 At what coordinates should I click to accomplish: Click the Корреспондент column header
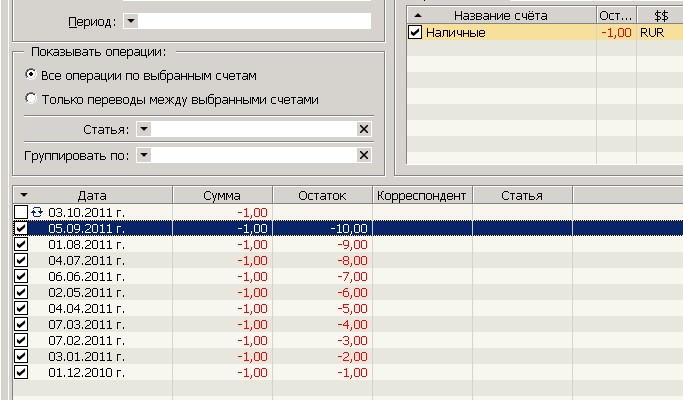tap(421, 195)
